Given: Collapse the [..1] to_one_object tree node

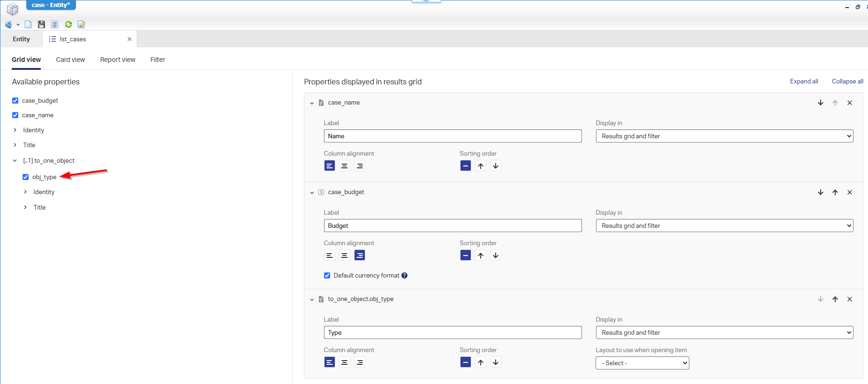Looking at the screenshot, I should pos(15,161).
